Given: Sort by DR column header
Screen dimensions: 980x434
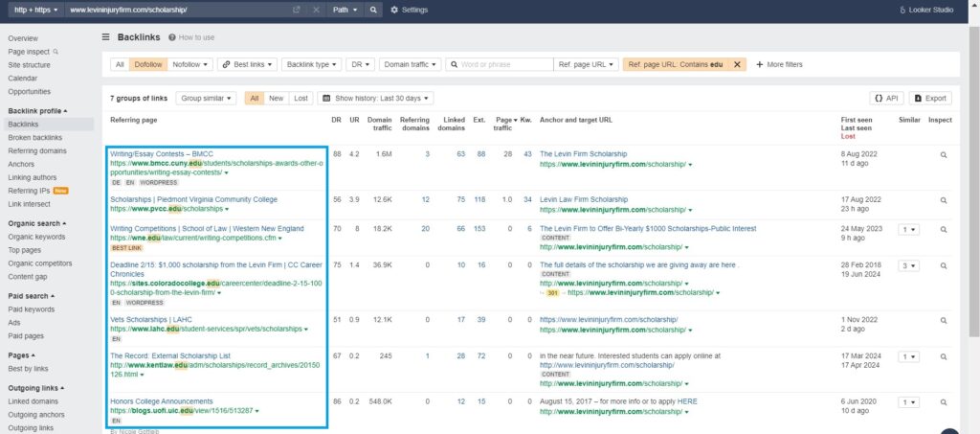Looking at the screenshot, I should pos(337,120).
